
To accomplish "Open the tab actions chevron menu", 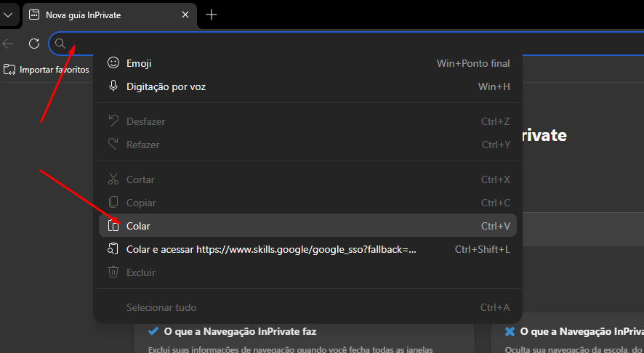I will pyautogui.click(x=8, y=15).
